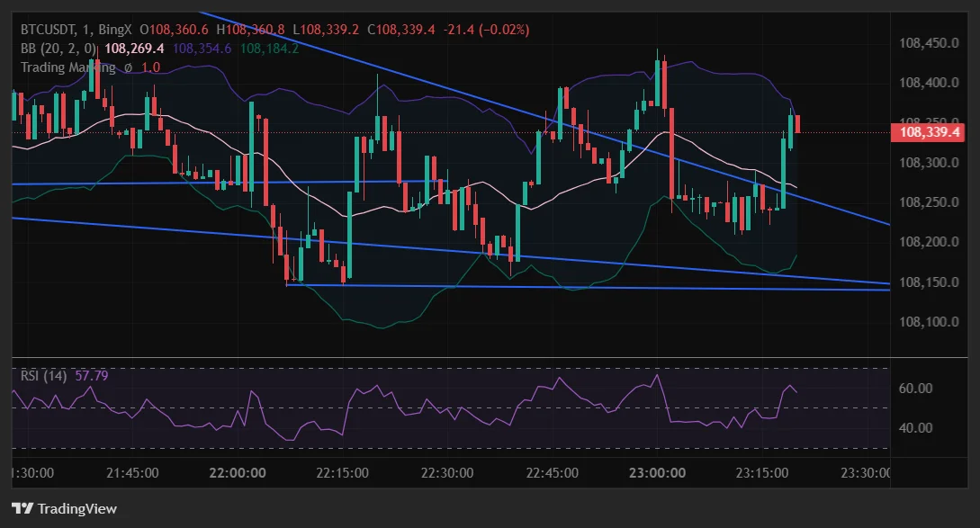
Task: Click the BB lower value 108,184.2
Action: click(x=269, y=48)
